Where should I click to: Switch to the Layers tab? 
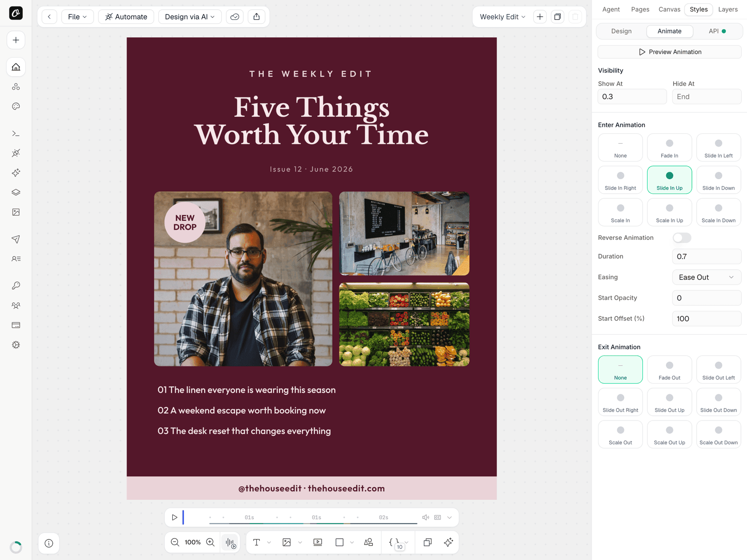[728, 9]
